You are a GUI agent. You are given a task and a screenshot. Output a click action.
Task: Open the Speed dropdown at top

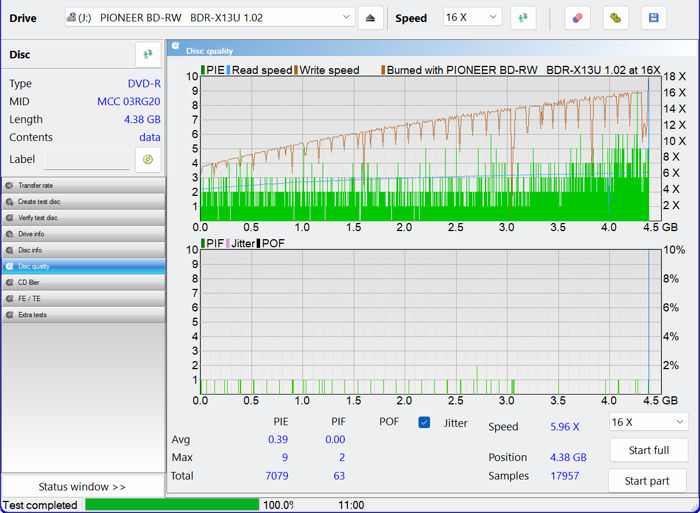472,18
